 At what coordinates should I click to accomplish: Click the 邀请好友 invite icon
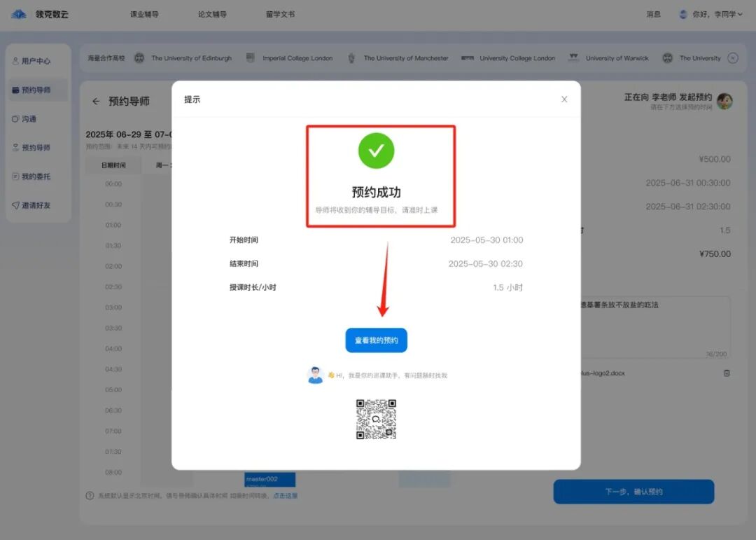[x=17, y=205]
